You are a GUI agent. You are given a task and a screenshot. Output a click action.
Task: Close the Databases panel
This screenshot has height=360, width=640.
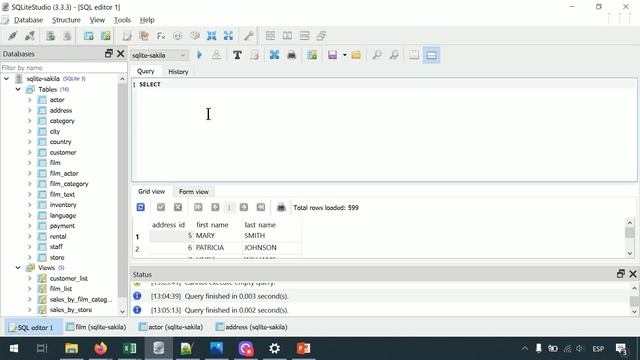coord(120,53)
